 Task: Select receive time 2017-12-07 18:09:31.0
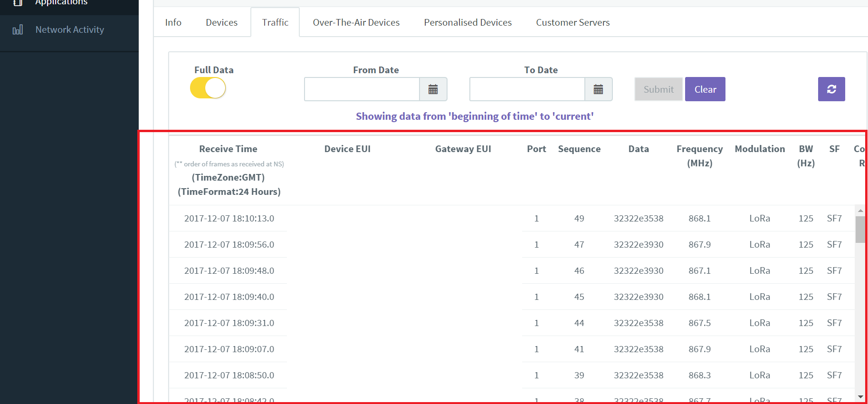click(229, 323)
